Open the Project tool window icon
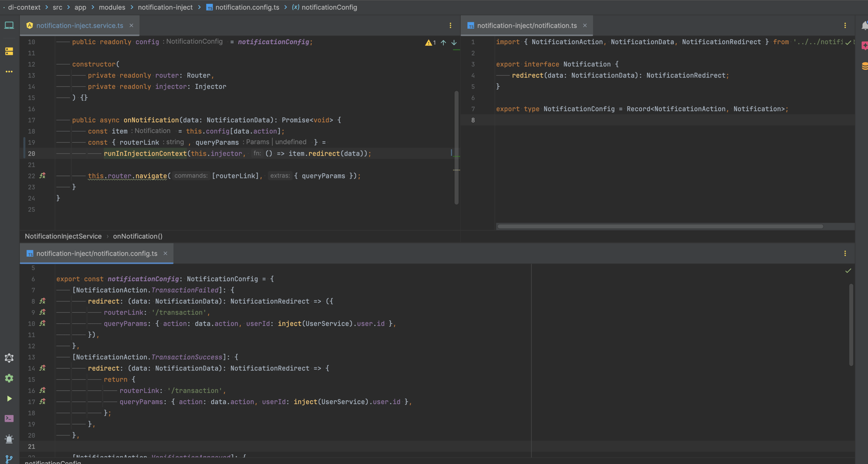The height and width of the screenshot is (464, 868). 9,25
